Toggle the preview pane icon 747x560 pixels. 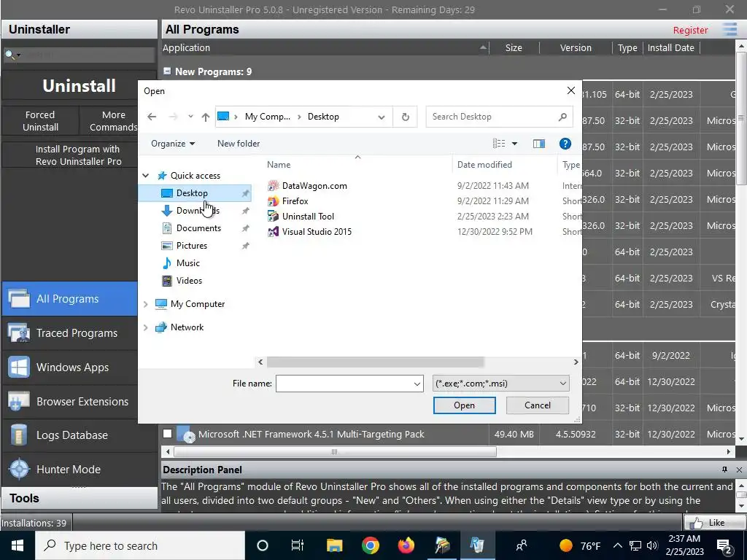point(539,144)
